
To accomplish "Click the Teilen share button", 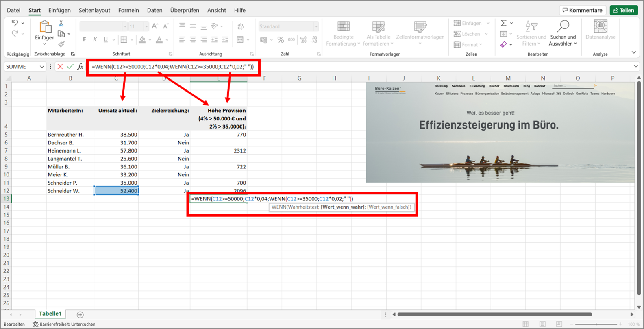I will (x=624, y=10).
